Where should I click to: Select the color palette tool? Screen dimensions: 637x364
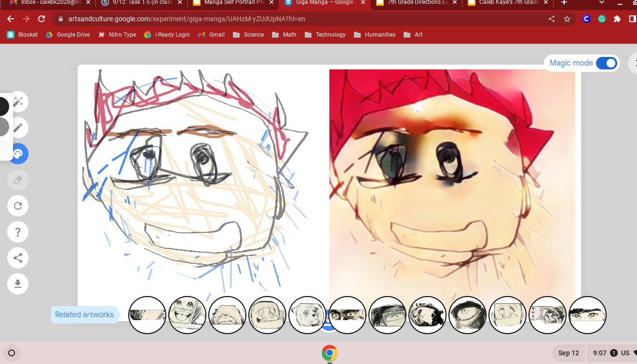pos(18,154)
